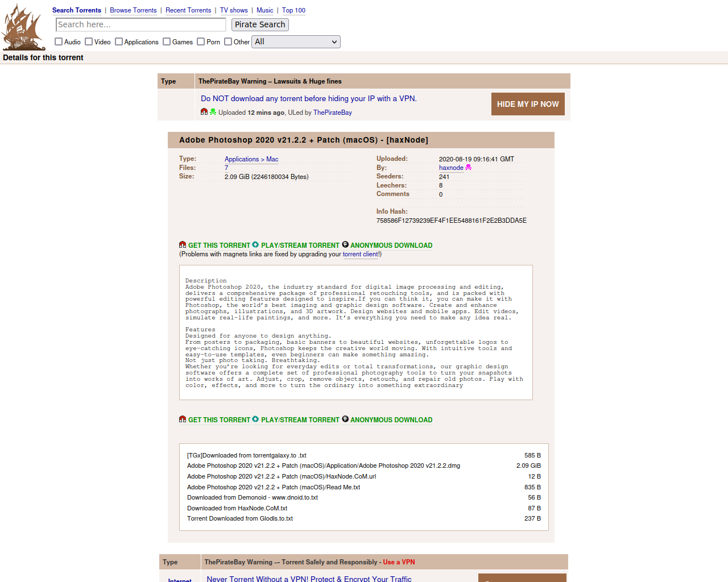Click ANONYMOUS DOWNLOAD above the Description box
This screenshot has height=582, width=728.
tap(391, 246)
